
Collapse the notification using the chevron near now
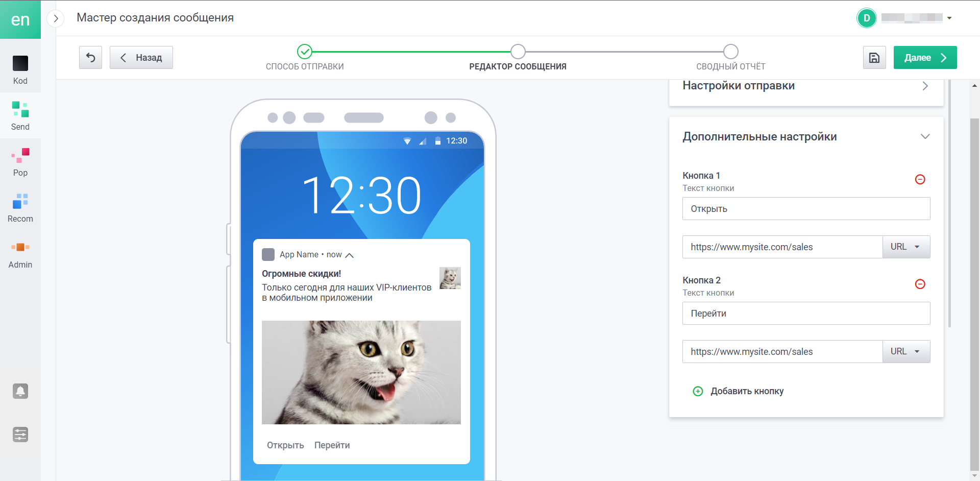[x=350, y=255]
